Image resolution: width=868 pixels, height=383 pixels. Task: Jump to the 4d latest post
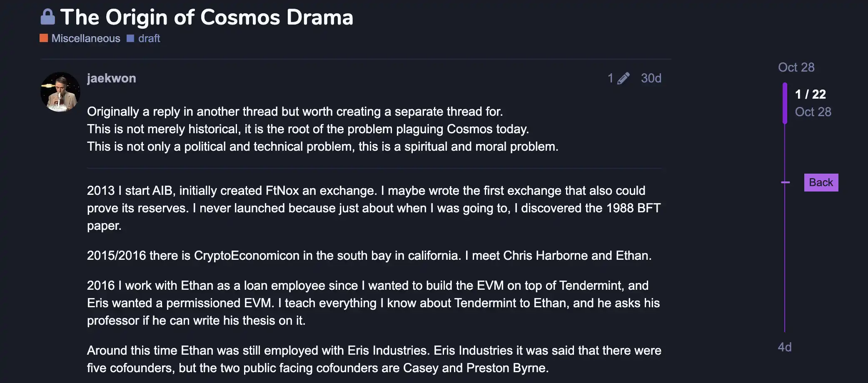(785, 347)
